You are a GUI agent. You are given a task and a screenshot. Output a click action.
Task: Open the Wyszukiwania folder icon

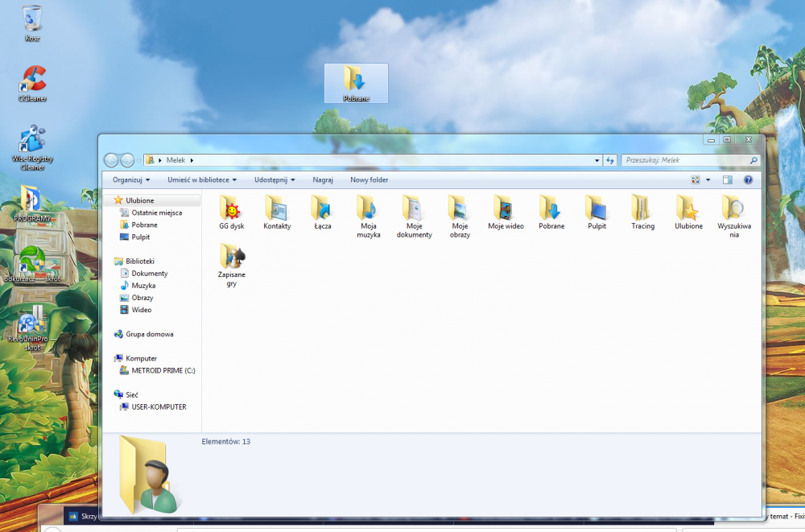coord(733,209)
